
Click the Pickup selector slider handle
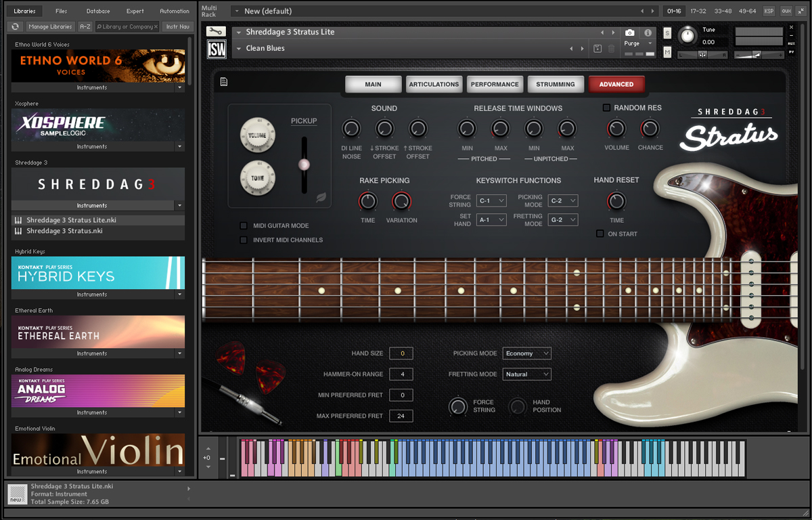pyautogui.click(x=304, y=164)
